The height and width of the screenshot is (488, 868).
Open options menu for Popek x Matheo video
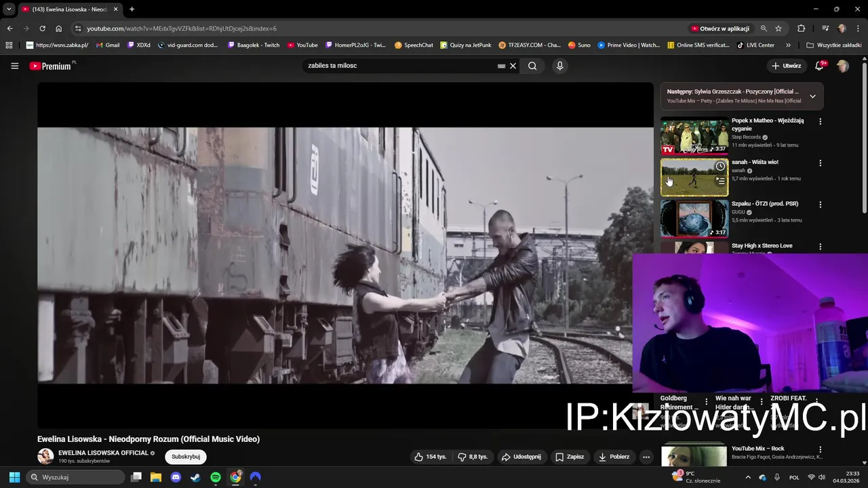point(820,121)
